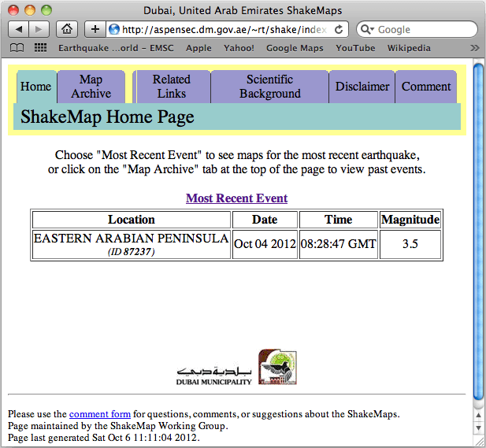Click the green zoom window button
The width and height of the screenshot is (486, 448).
tap(46, 10)
